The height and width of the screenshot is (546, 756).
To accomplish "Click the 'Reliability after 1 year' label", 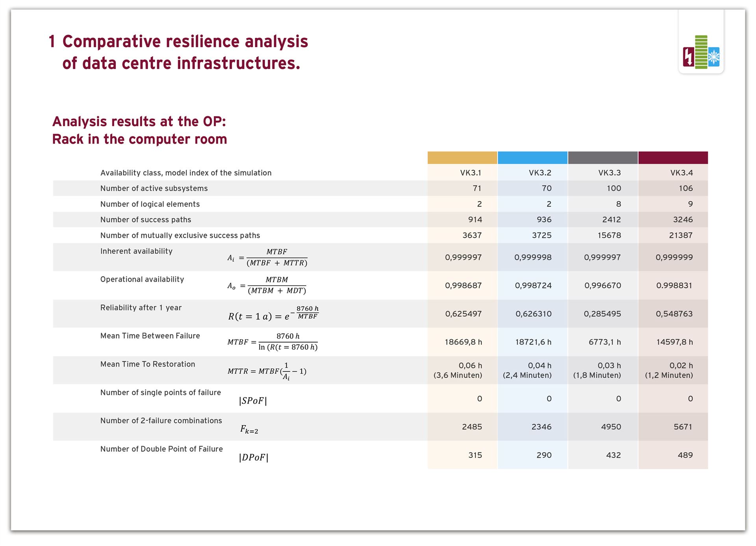I will click(x=141, y=308).
